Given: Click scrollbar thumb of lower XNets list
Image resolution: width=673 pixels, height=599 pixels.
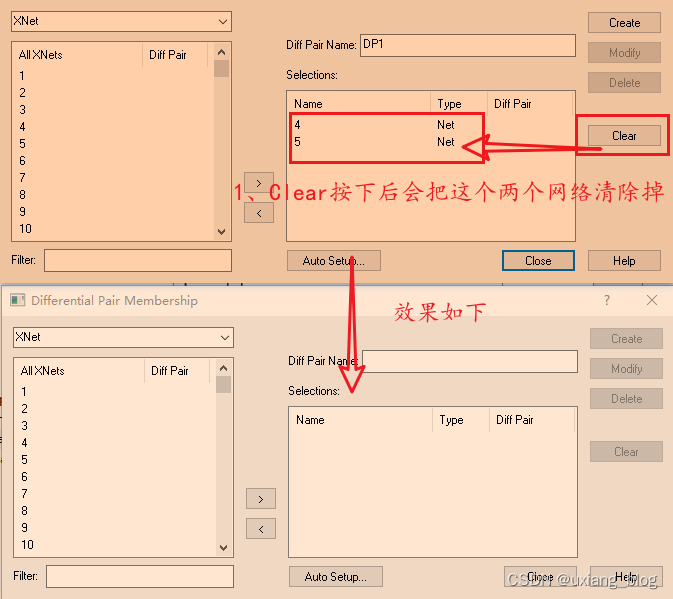Looking at the screenshot, I should pyautogui.click(x=224, y=384).
